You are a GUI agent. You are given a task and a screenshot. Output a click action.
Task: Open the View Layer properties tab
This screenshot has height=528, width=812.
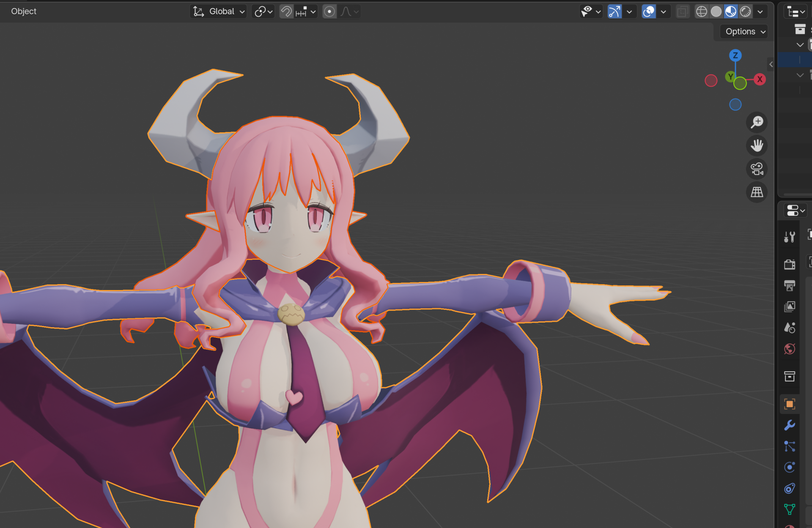[790, 307]
